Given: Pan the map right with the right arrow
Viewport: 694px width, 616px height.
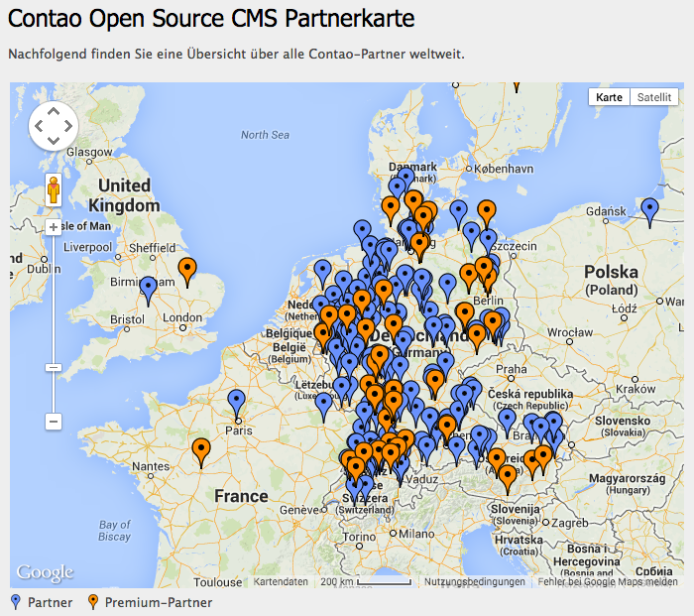Looking at the screenshot, I should click(69, 126).
